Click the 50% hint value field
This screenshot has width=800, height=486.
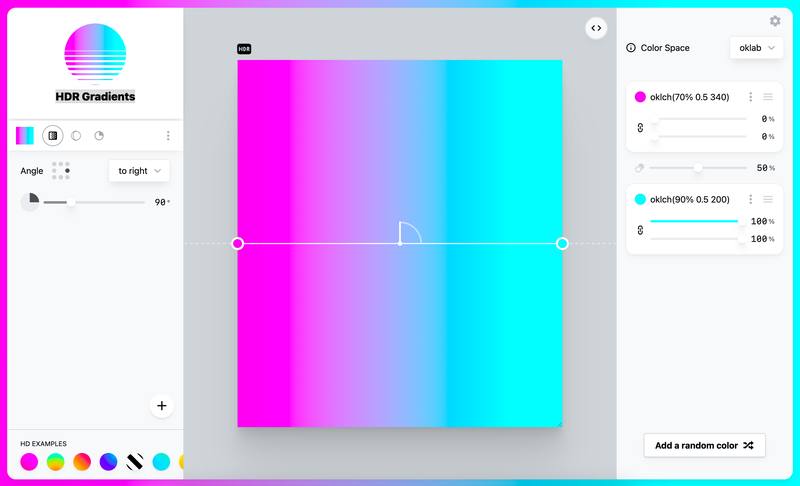tap(765, 168)
